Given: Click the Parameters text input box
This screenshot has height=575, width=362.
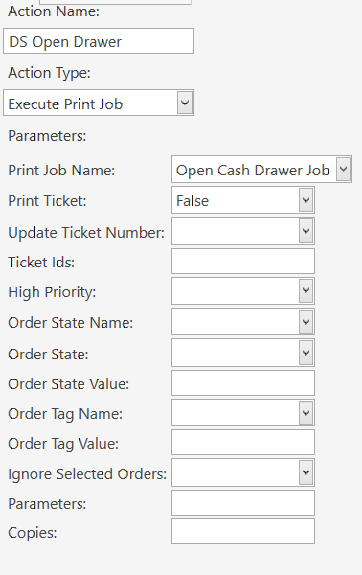Looking at the screenshot, I should click(x=243, y=503).
